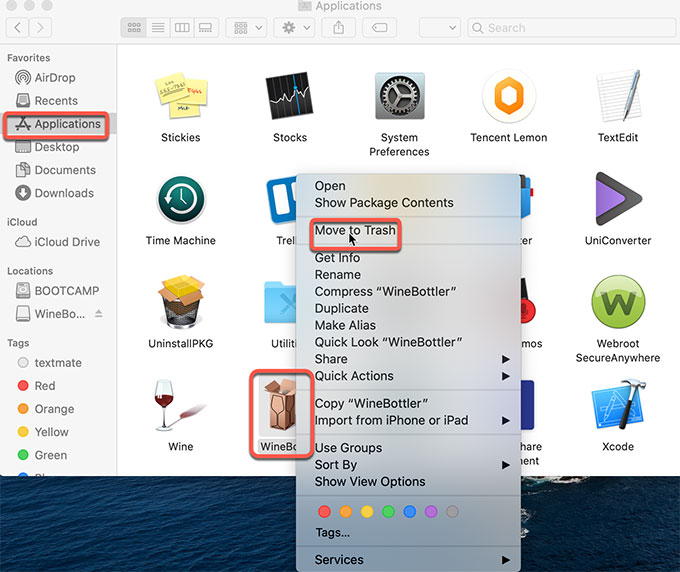This screenshot has height=572, width=680.
Task: Open the UniConverter app icon
Action: point(618,199)
